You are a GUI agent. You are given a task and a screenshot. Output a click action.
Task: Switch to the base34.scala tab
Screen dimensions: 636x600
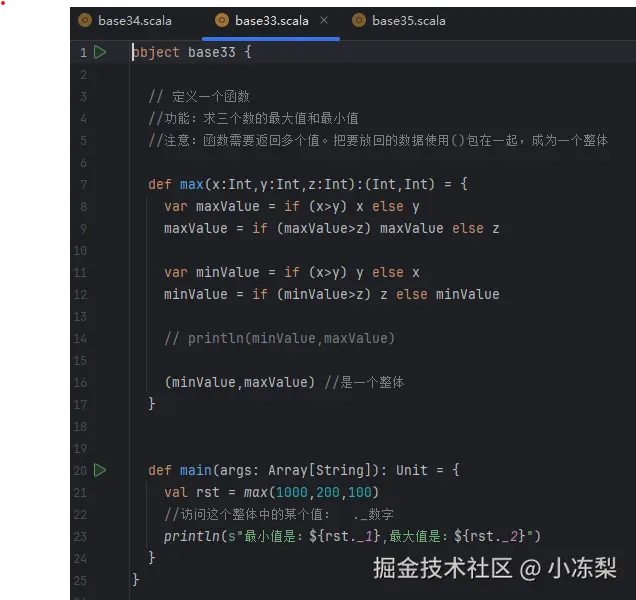[125, 21]
